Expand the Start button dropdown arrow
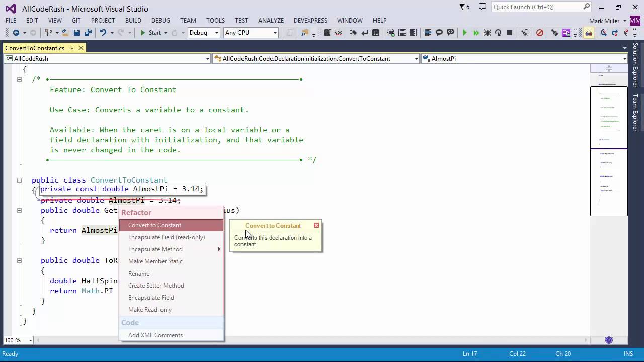Screen dimensions: 644x362 (165, 33)
